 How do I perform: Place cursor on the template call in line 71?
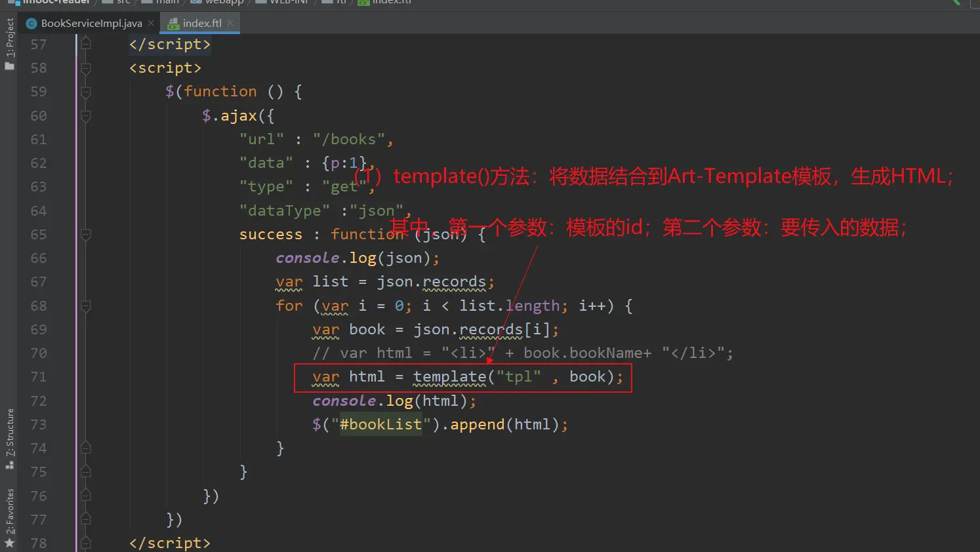pos(450,377)
